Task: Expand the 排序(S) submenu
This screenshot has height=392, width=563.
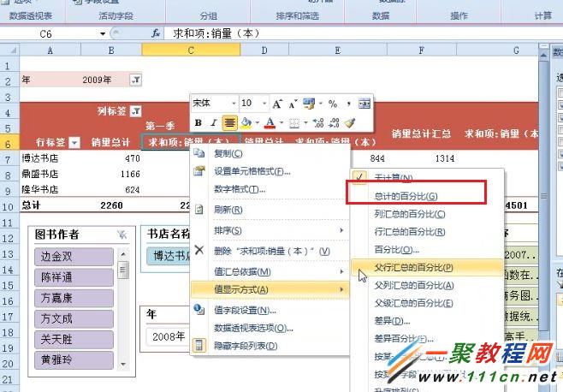Action: [x=270, y=231]
